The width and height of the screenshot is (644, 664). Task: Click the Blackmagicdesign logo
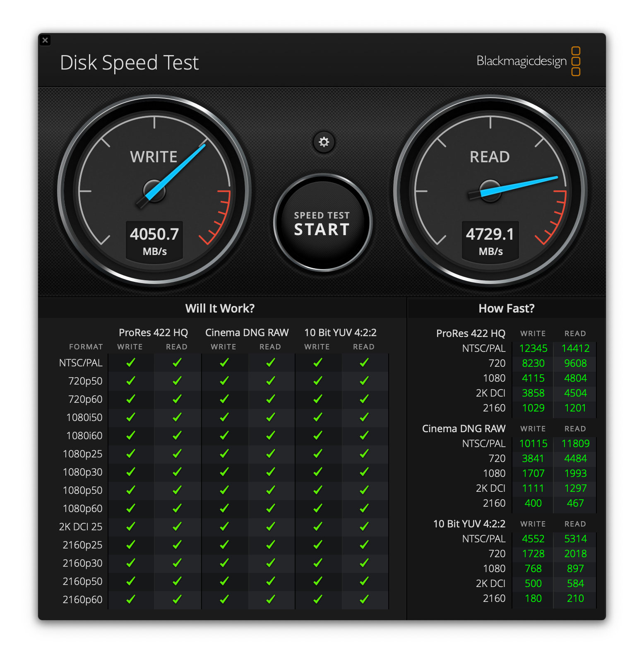[529, 61]
